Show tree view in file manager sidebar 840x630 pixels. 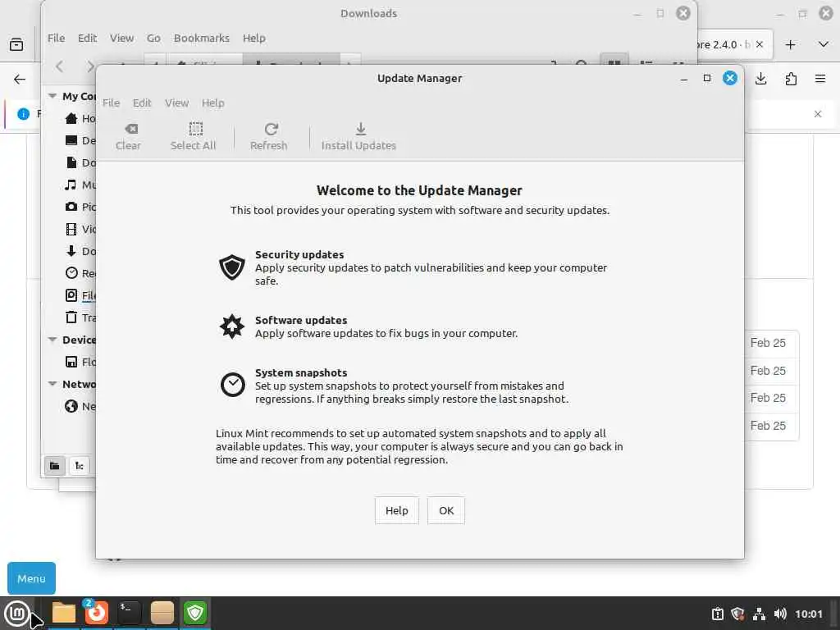point(80,466)
